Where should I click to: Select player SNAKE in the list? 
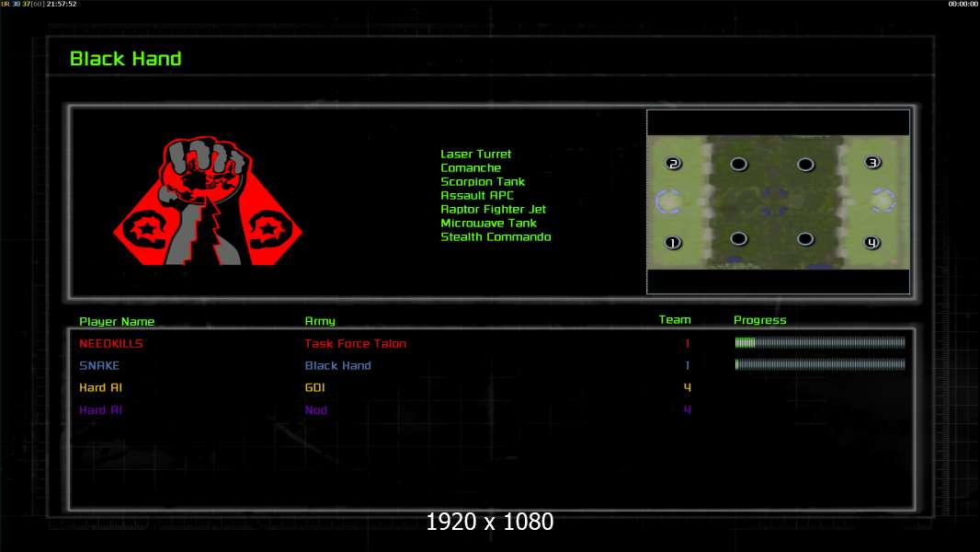coord(98,366)
